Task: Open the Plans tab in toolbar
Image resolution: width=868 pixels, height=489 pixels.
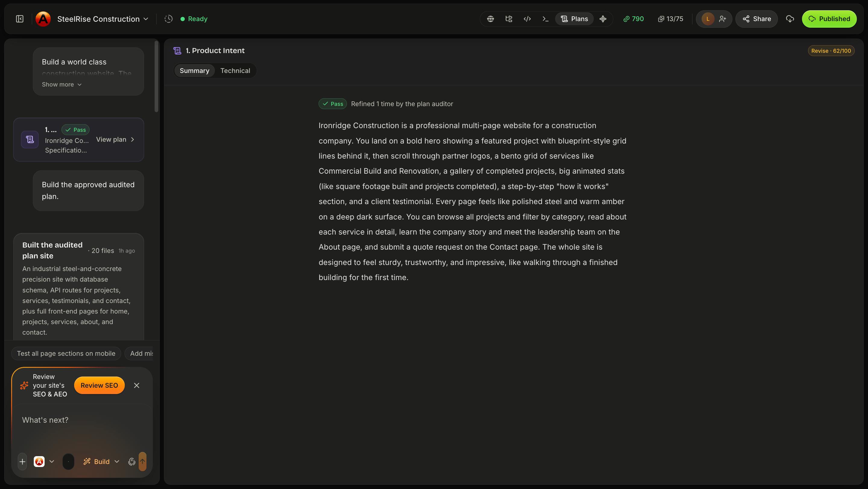Action: coord(574,19)
